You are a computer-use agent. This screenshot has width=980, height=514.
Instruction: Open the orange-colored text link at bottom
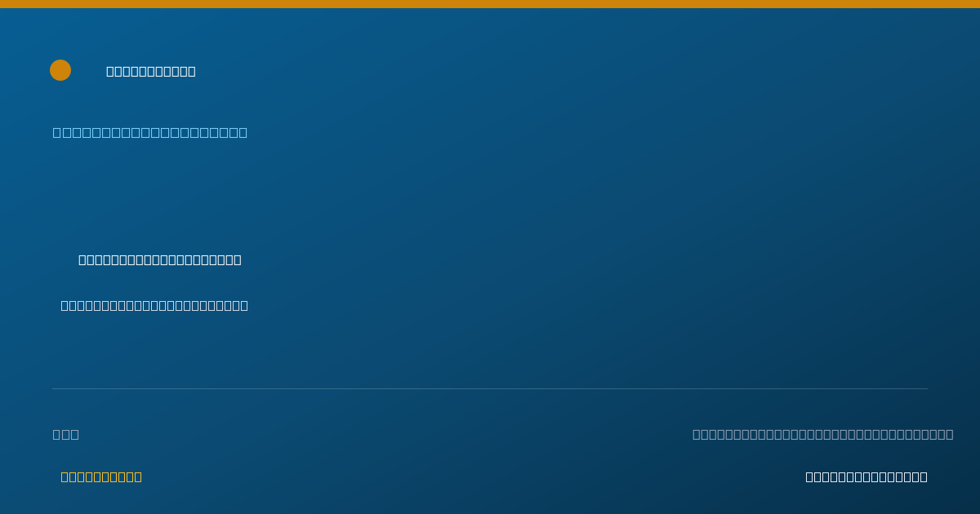pyautogui.click(x=101, y=476)
